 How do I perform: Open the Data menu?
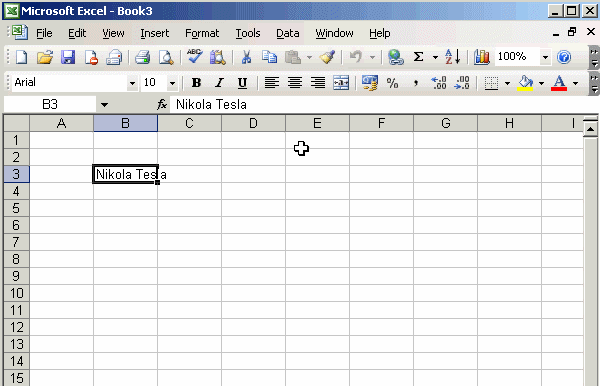(x=288, y=33)
